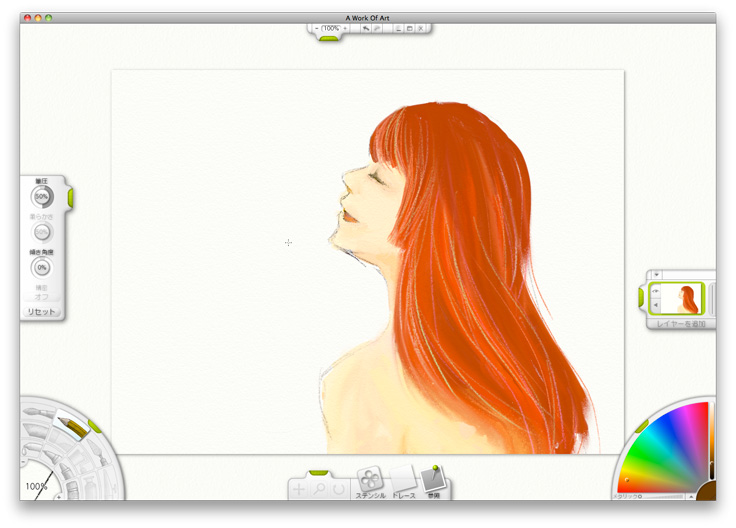Select the red-haired portrait layer thumbnail
The height and width of the screenshot is (528, 736).
click(x=682, y=298)
